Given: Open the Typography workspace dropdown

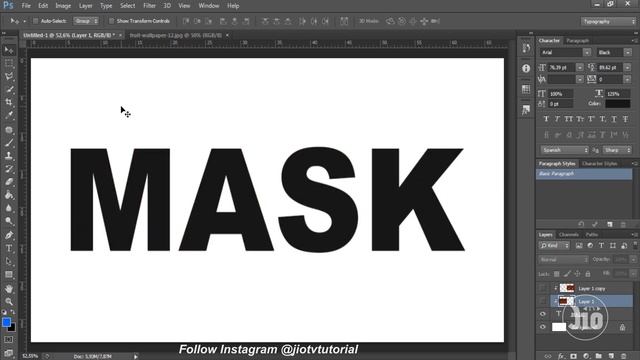Looking at the screenshot, I should [x=608, y=21].
